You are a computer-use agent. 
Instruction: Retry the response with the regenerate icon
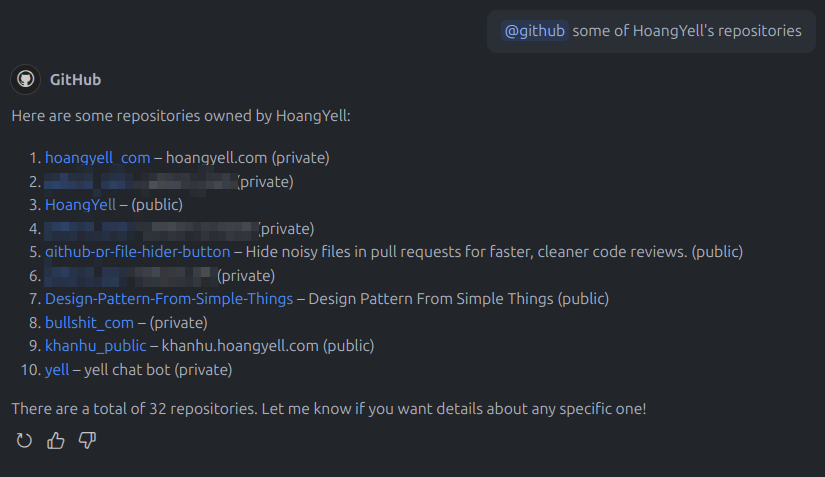click(24, 440)
